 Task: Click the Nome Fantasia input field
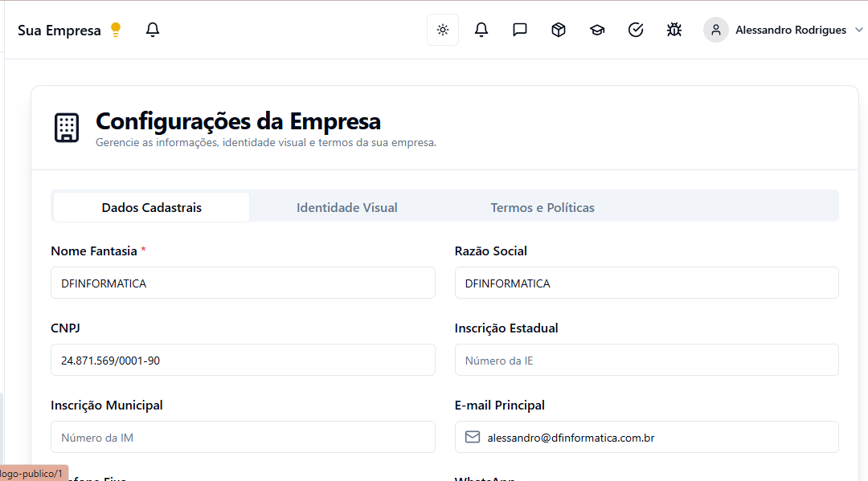[x=243, y=283]
